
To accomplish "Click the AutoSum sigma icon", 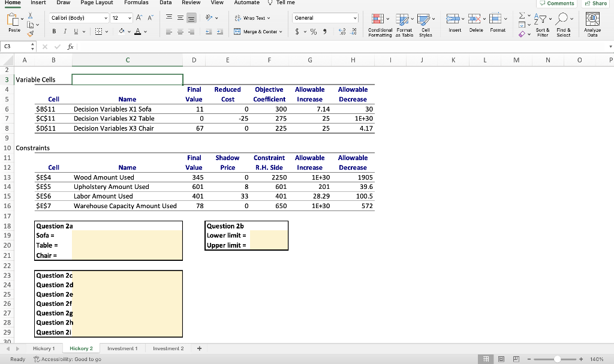I will [x=522, y=16].
